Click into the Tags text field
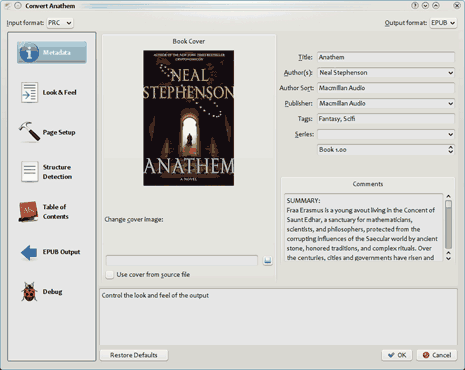The width and height of the screenshot is (465, 370). [386, 119]
